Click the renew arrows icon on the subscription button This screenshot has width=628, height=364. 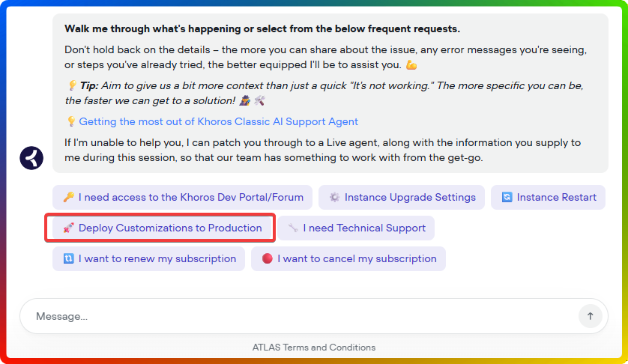pos(68,259)
